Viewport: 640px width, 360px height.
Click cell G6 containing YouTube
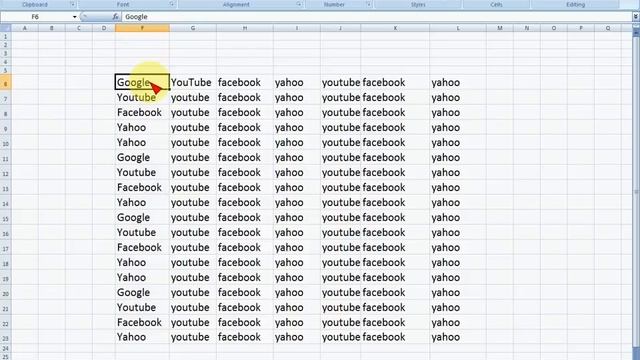(x=193, y=82)
